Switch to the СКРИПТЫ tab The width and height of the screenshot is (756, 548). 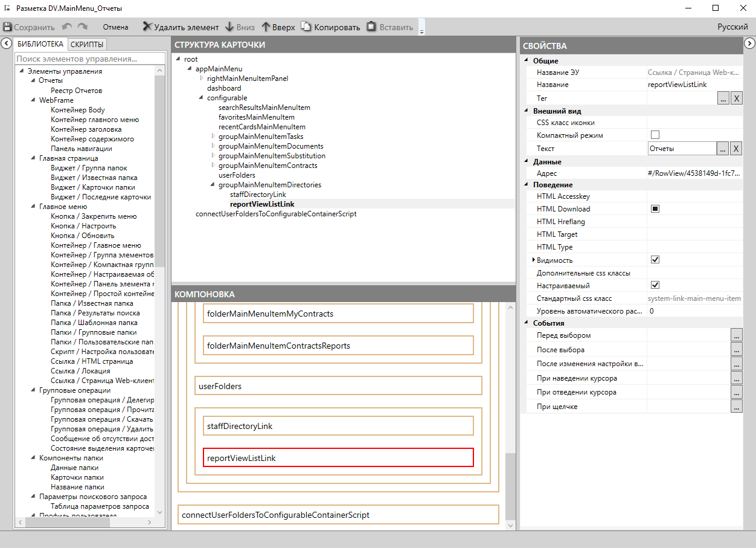pos(87,45)
